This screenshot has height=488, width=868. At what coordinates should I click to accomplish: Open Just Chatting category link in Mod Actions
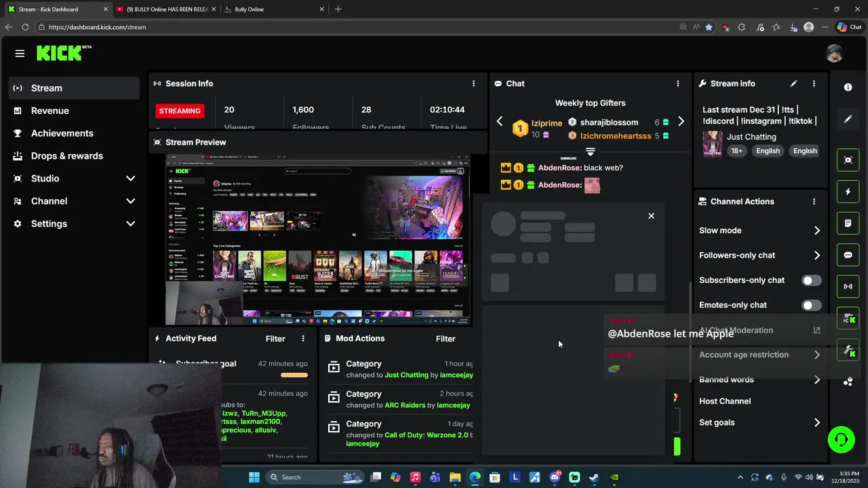click(x=406, y=375)
